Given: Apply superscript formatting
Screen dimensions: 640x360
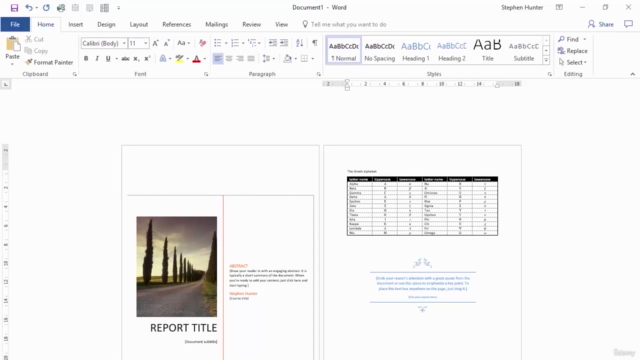Looking at the screenshot, I should (x=147, y=59).
